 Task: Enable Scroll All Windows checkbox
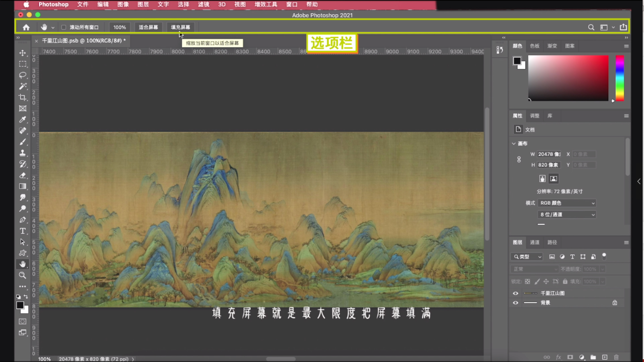coord(64,27)
